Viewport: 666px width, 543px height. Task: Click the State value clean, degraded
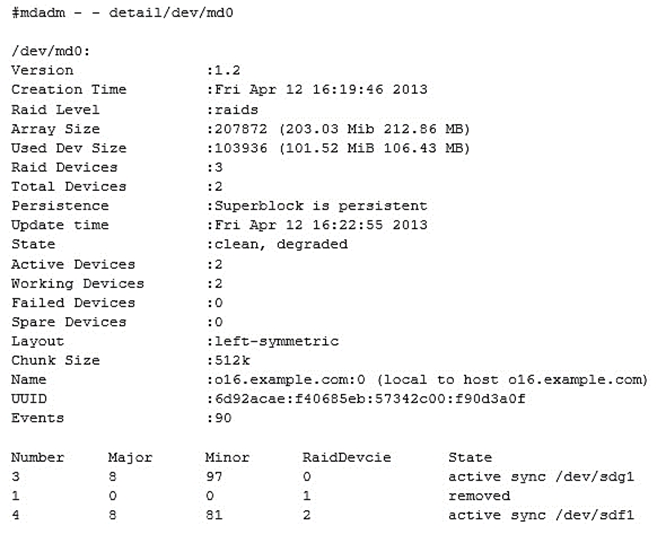277,244
